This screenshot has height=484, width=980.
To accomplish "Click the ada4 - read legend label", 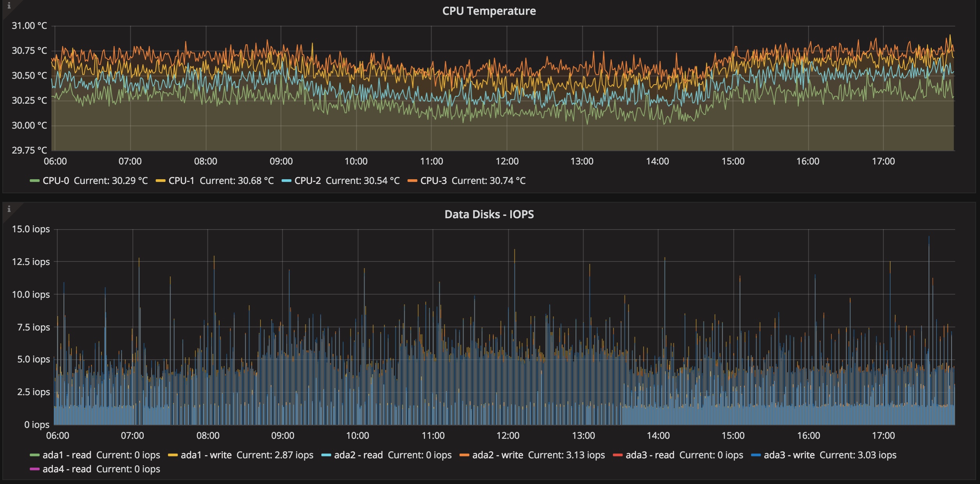I will pyautogui.click(x=67, y=469).
